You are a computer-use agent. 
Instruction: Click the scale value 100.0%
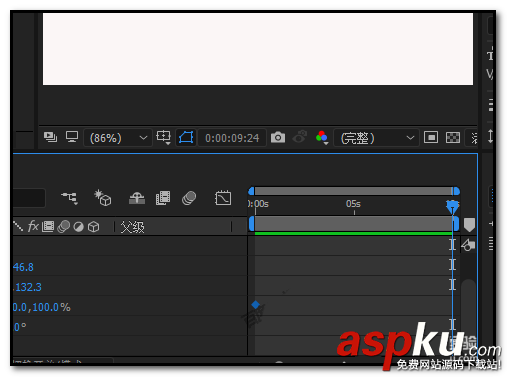tap(51, 307)
